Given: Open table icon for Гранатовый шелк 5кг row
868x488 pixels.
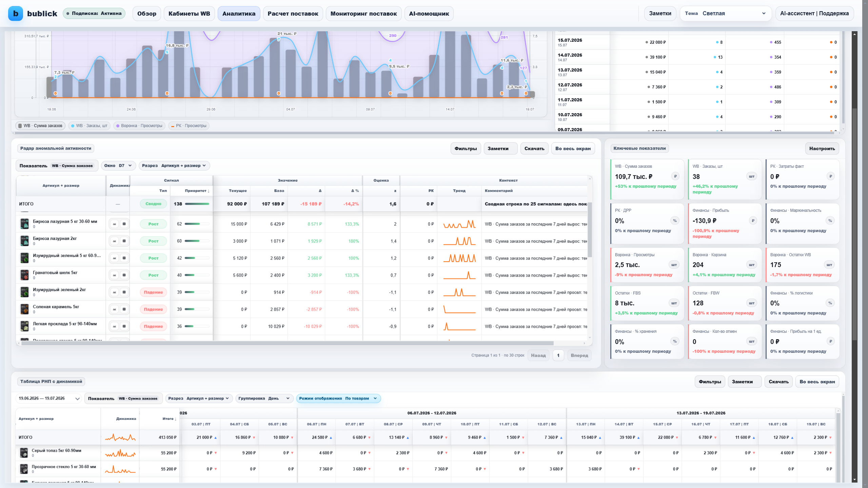Looking at the screenshot, I should point(124,275).
